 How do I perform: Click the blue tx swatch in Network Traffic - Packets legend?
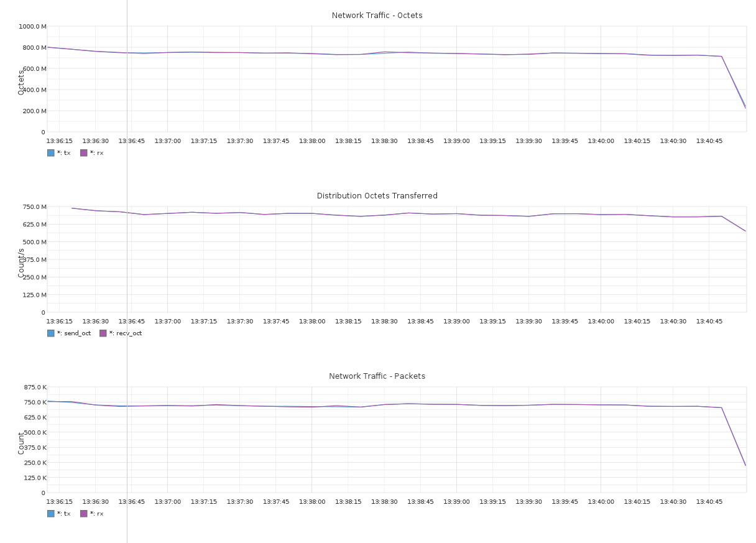(51, 514)
